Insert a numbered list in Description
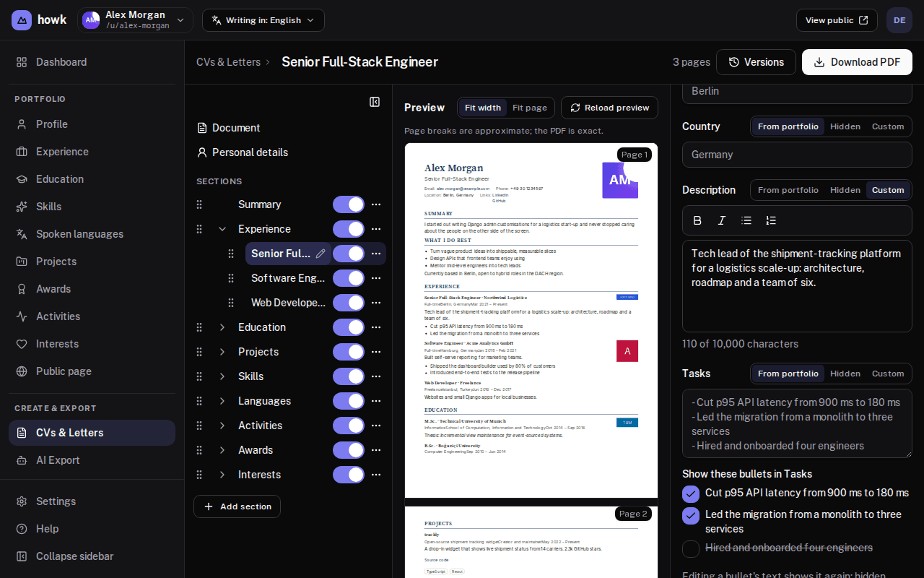The width and height of the screenshot is (924, 578). click(x=771, y=220)
